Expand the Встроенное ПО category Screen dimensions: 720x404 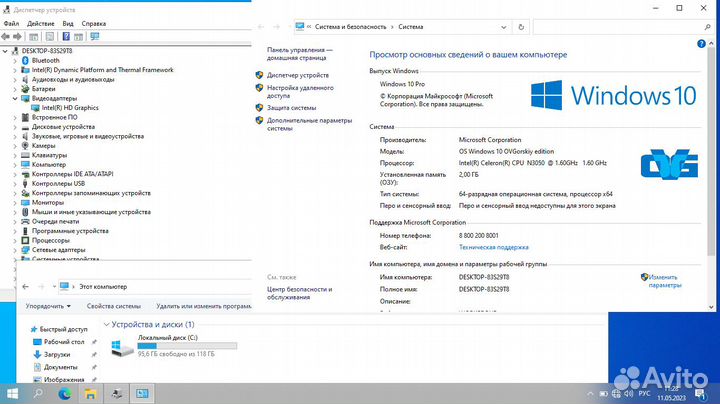(x=15, y=117)
